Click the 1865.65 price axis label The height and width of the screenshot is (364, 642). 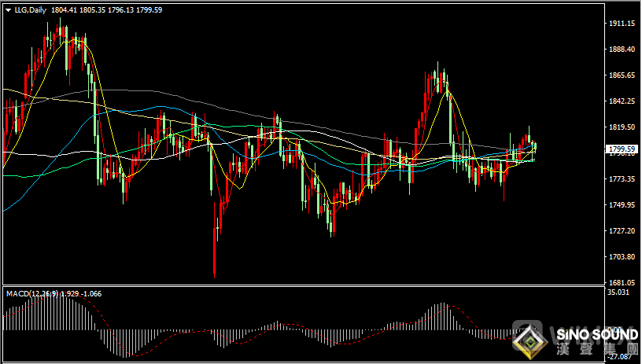pyautogui.click(x=622, y=75)
